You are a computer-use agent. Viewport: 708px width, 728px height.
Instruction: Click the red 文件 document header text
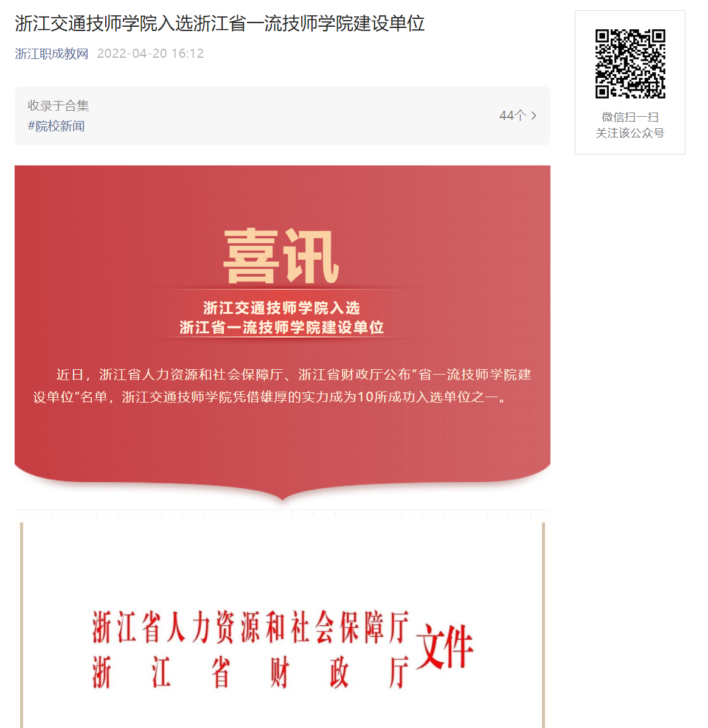coord(444,647)
